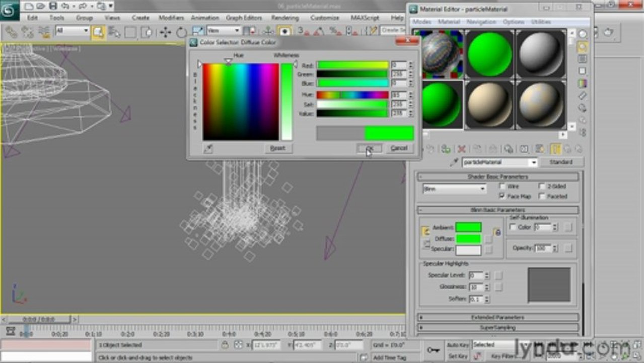Select the Select and Rotate tool
This screenshot has width=644, height=363.
pos(181,33)
